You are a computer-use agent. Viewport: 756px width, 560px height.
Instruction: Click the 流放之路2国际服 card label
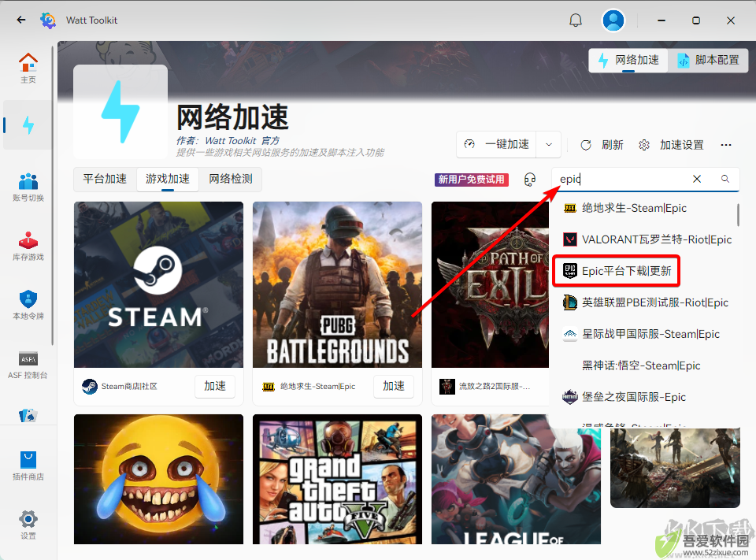495,387
